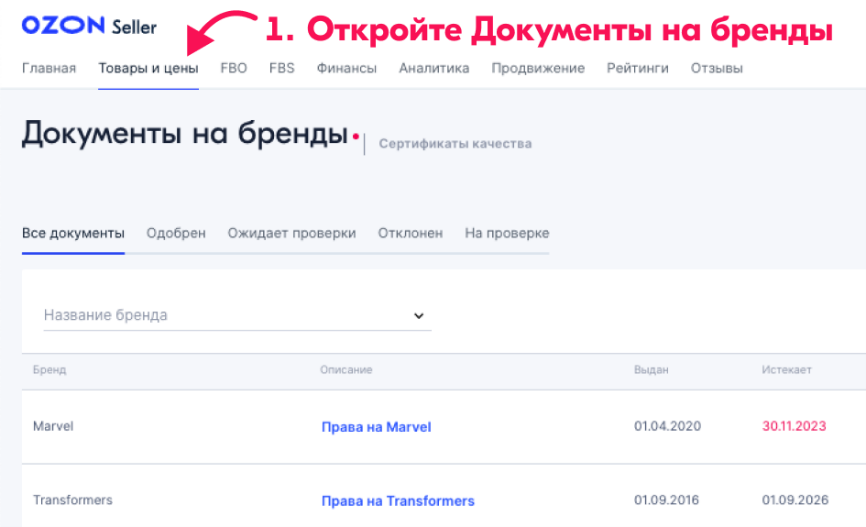
Task: Select the Отклонен tab
Action: click(410, 233)
